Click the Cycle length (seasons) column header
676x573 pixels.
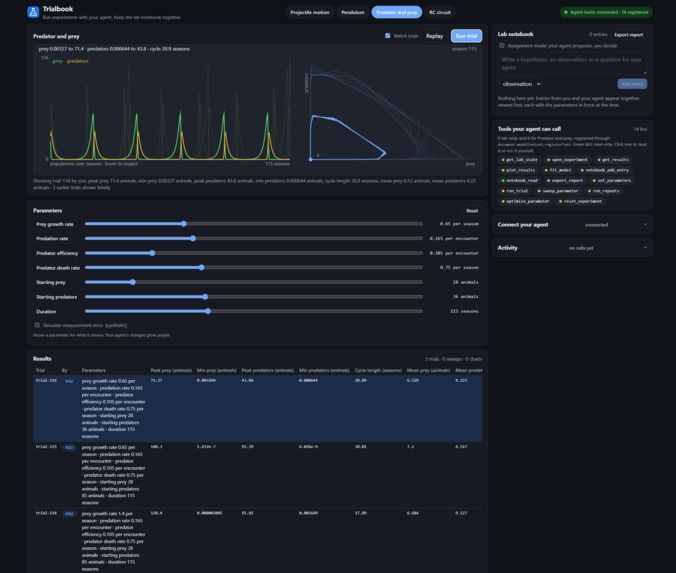378,370
